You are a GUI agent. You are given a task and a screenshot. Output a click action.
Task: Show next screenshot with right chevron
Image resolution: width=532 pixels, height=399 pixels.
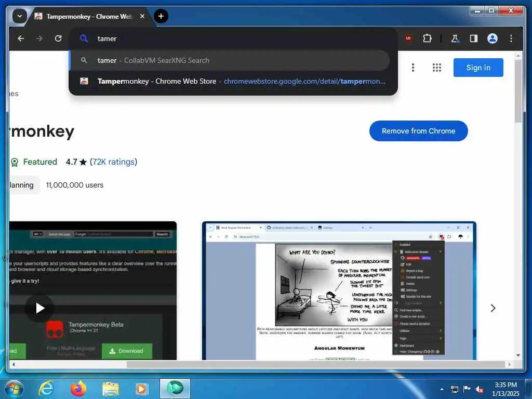click(x=493, y=308)
